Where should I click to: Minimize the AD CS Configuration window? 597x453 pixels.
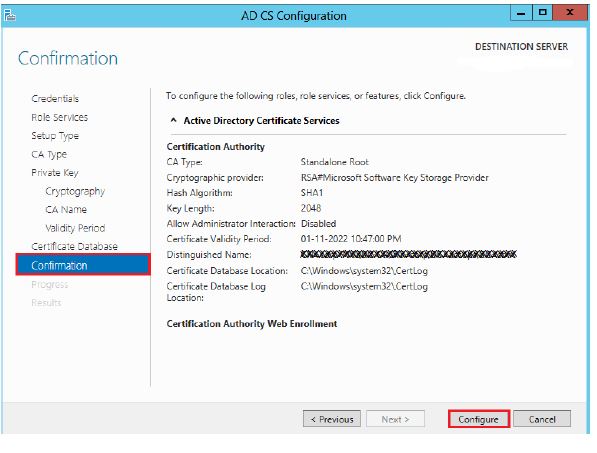point(521,13)
